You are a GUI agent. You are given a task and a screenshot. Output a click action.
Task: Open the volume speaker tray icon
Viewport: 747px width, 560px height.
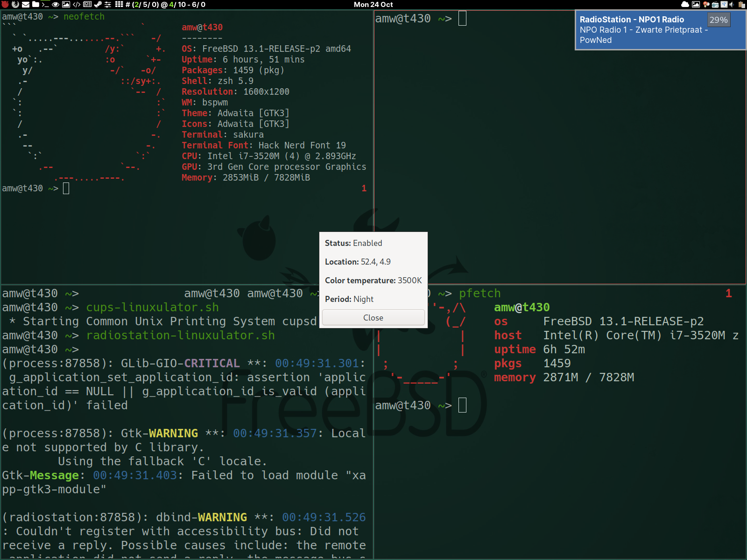(732, 5)
